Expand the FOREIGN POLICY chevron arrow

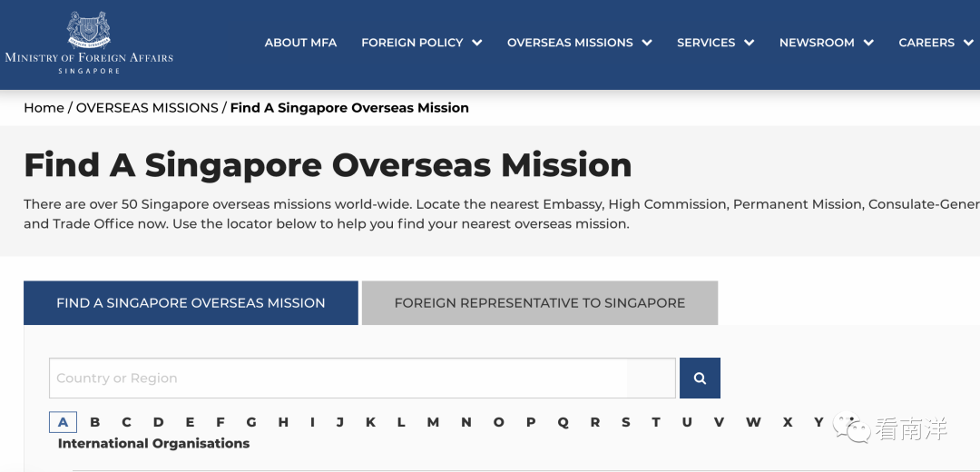coord(477,43)
